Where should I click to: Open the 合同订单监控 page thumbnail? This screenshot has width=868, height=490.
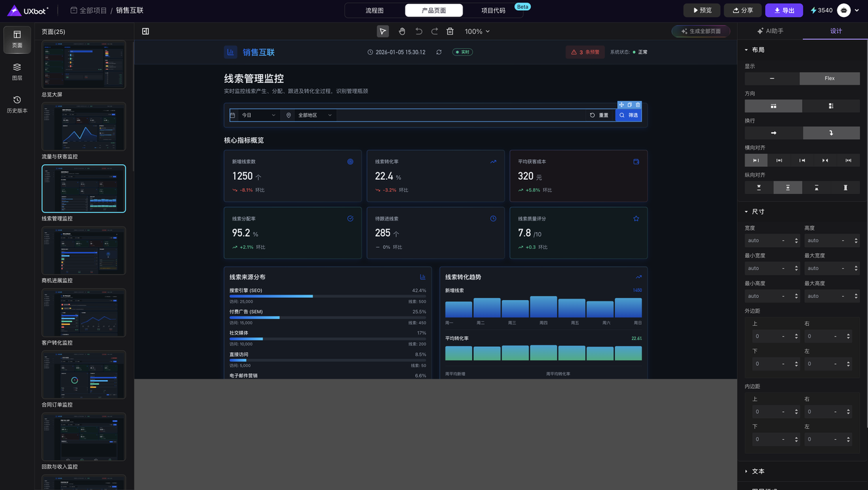pos(83,375)
